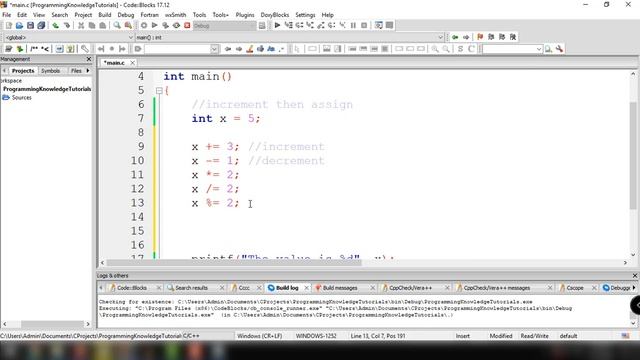The image size is (640, 360).
Task: Click the Undo arrow icon
Action: (56, 25)
